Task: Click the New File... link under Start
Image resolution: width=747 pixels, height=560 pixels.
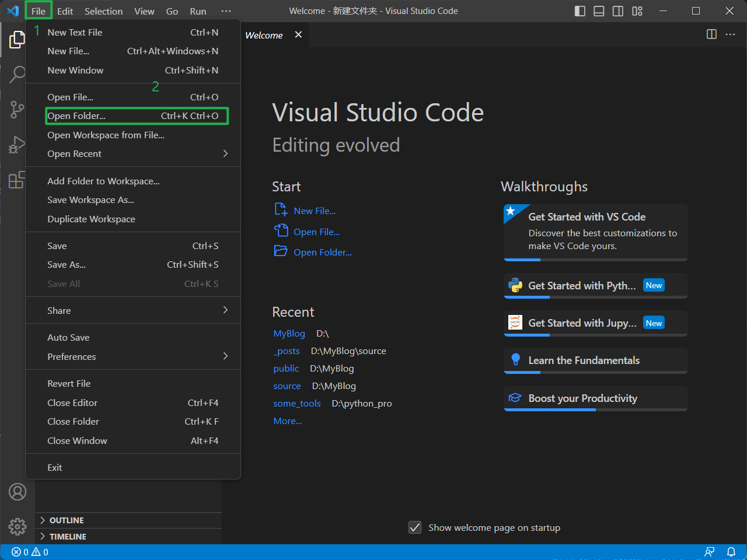Action: pyautogui.click(x=315, y=211)
